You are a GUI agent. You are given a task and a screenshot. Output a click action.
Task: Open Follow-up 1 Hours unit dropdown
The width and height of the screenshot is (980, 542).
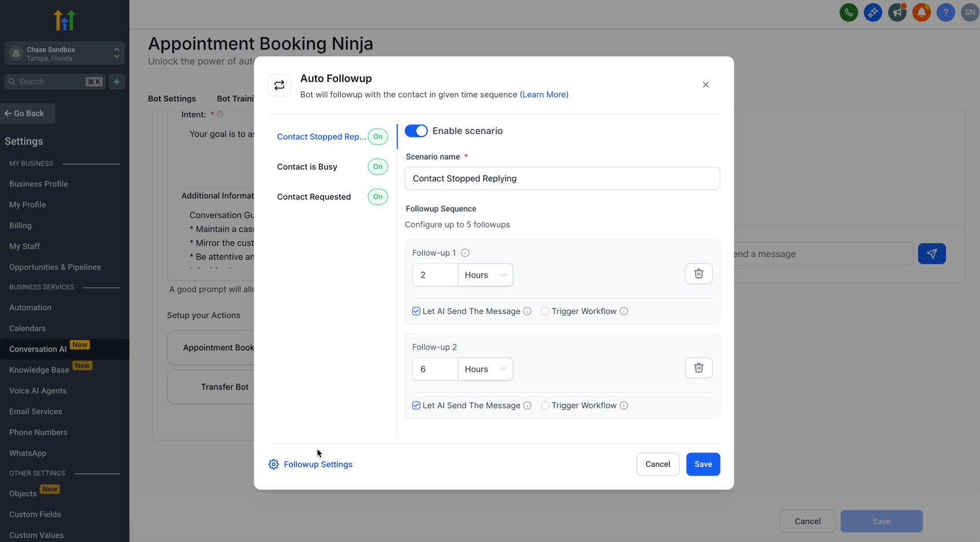485,275
